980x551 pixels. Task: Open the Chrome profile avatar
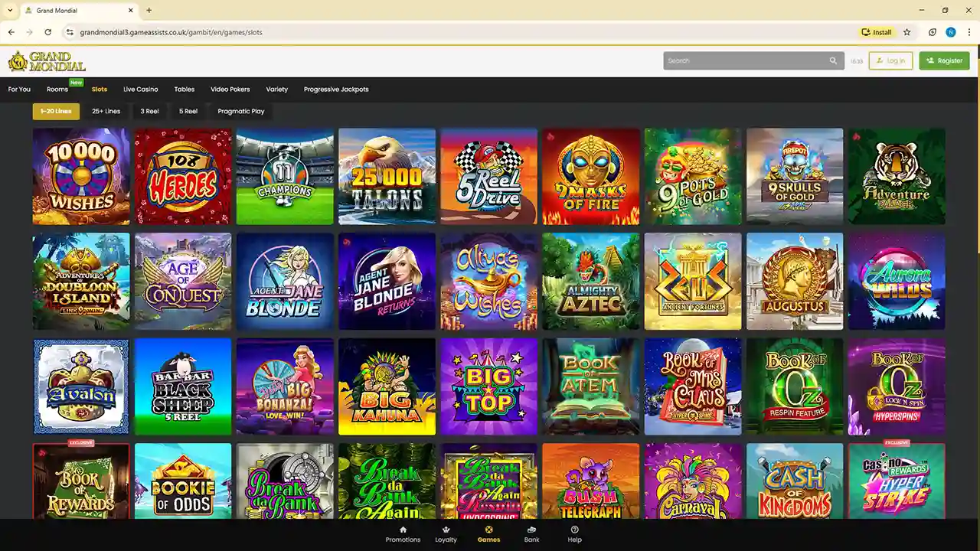pos(951,32)
